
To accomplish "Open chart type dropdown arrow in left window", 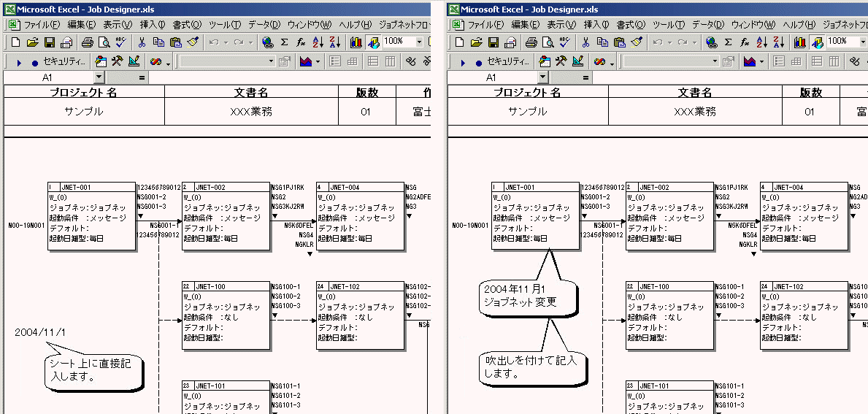I will [x=318, y=62].
